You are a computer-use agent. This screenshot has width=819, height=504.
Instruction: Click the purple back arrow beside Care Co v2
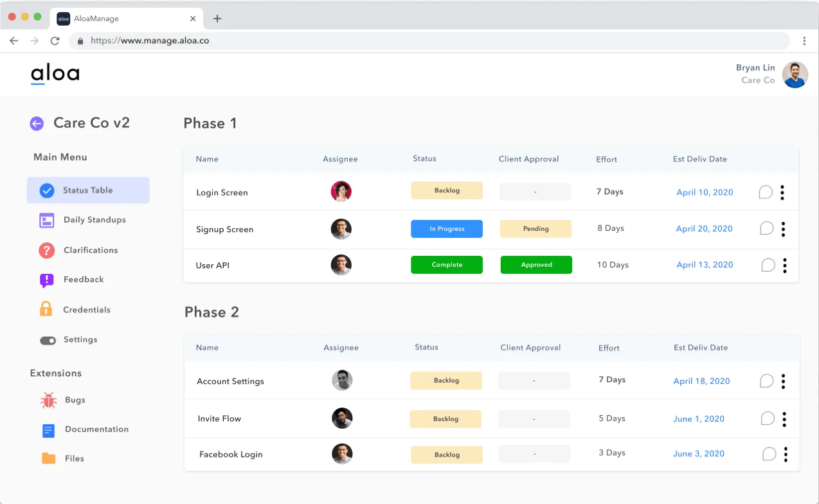tap(37, 123)
